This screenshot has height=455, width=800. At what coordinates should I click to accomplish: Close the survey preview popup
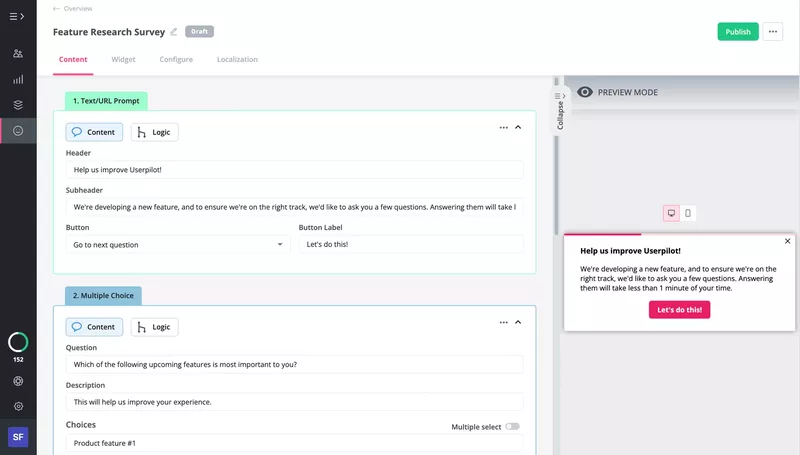click(x=787, y=241)
